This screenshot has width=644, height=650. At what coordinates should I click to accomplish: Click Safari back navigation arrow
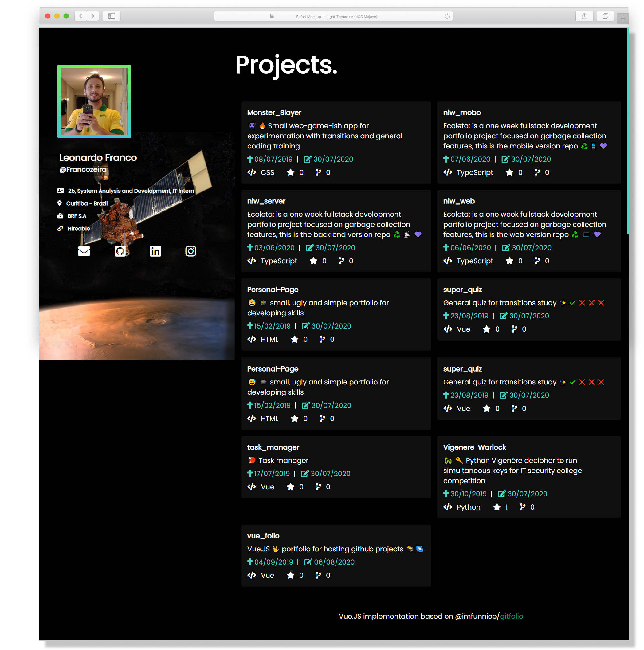[81, 16]
